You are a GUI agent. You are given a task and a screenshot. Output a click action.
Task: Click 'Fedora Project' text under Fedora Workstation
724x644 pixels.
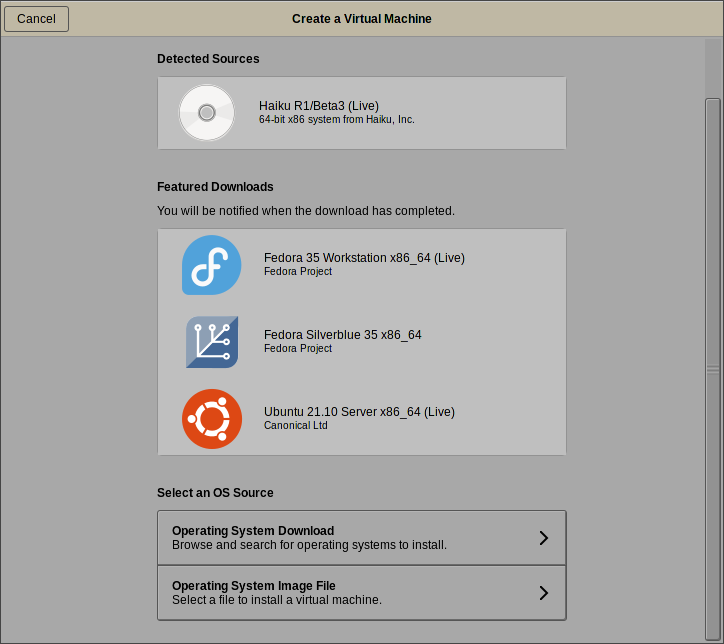(298, 271)
